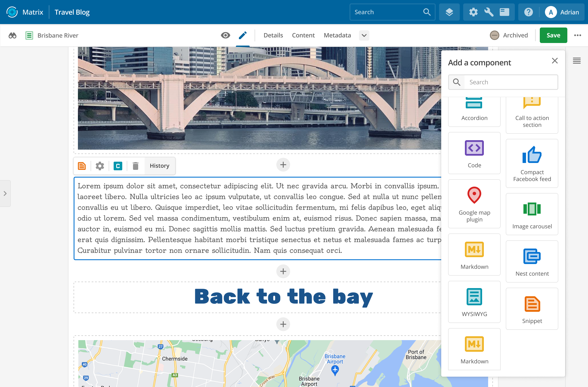Screen dimensions: 588x387
Task: Open the layers stack icon
Action: coord(449,12)
